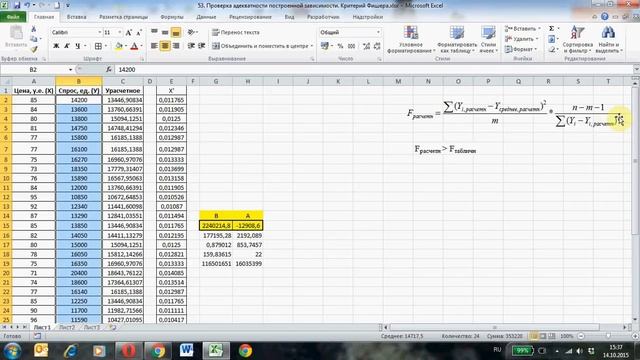Screen dimensions: 640x360
Task: Open Word from the taskbar
Action: [187, 351]
